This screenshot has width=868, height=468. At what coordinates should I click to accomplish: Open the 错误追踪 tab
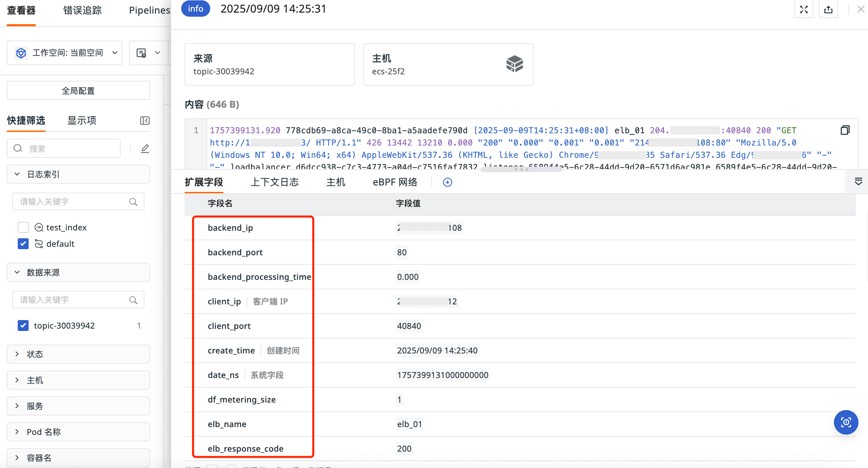[82, 11]
